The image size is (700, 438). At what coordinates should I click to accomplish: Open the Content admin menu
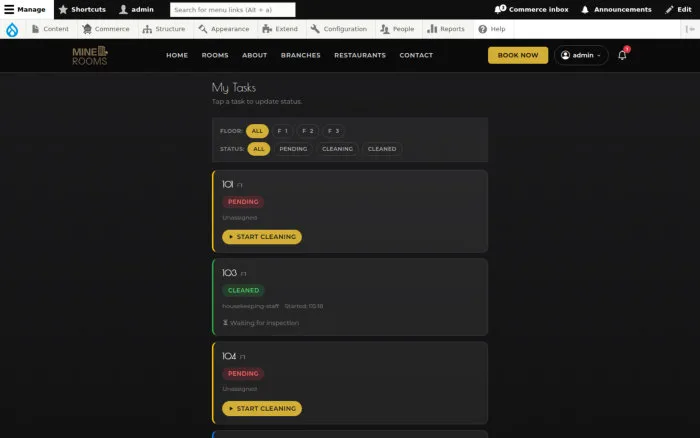point(50,29)
